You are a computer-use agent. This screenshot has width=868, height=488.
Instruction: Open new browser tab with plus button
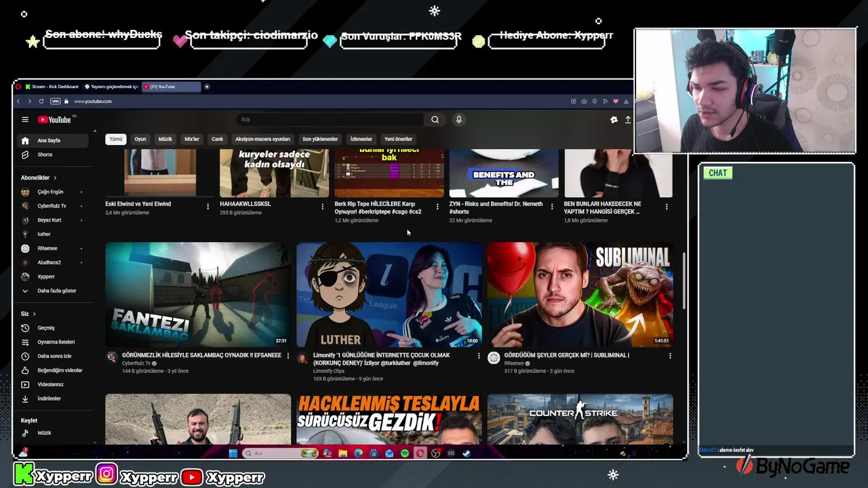[207, 87]
